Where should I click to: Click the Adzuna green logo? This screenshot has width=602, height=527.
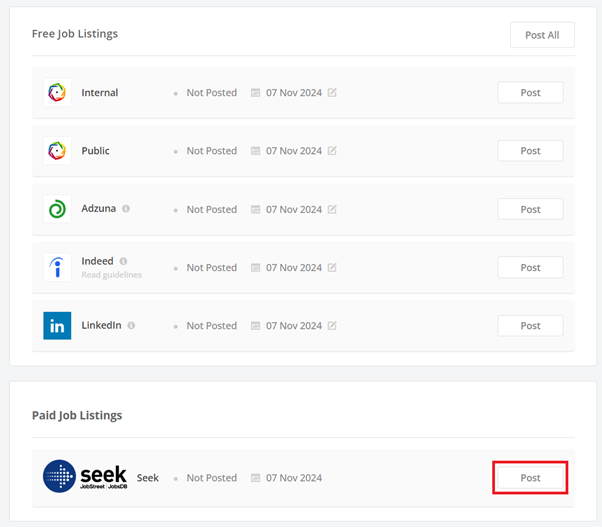[x=57, y=209]
